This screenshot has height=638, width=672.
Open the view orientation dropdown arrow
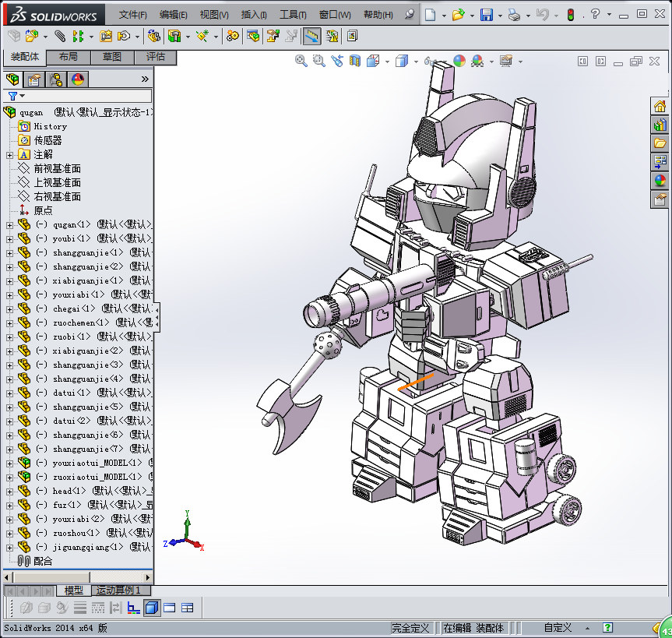pyautogui.click(x=388, y=62)
